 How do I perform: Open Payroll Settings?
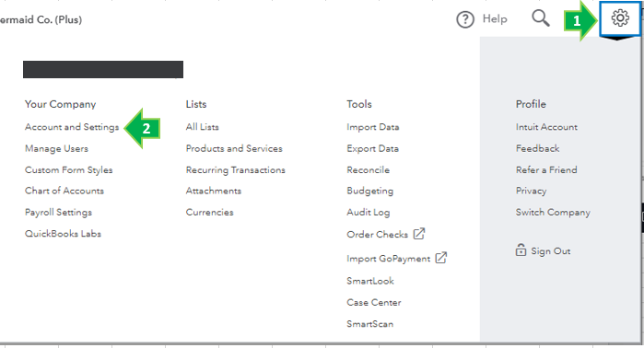[x=58, y=212]
